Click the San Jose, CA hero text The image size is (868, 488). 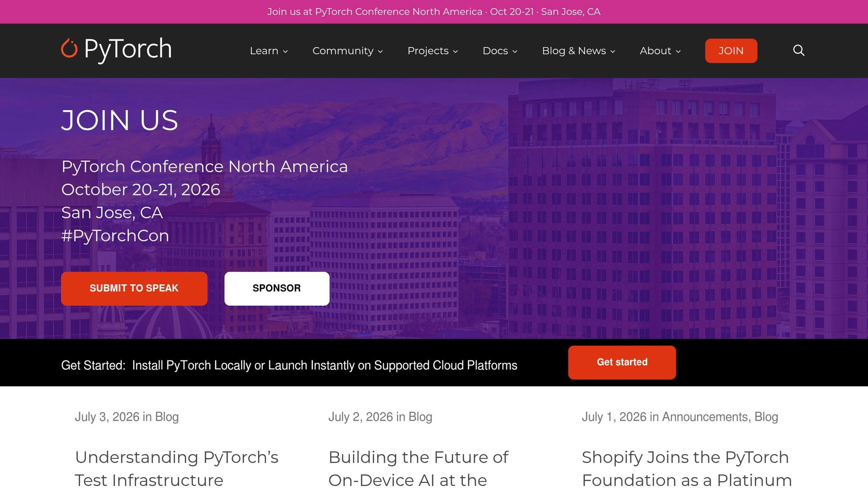click(x=112, y=213)
